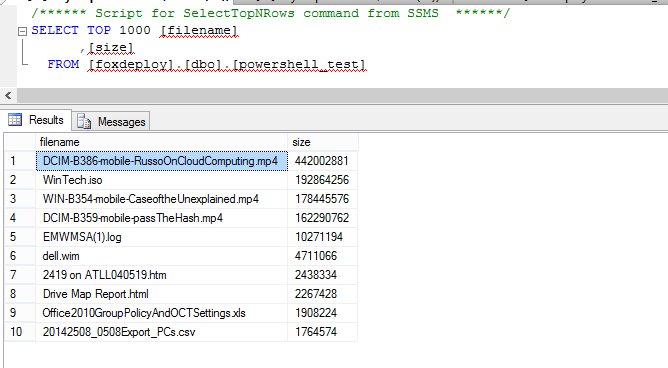Image resolution: width=668 pixels, height=368 pixels.
Task: Place cursor on the TOP keyword
Action: click(99, 30)
